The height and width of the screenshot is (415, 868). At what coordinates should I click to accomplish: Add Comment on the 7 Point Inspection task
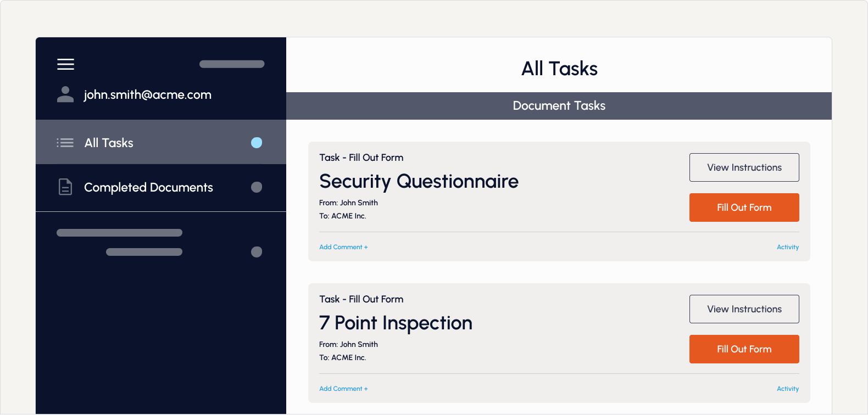point(343,389)
